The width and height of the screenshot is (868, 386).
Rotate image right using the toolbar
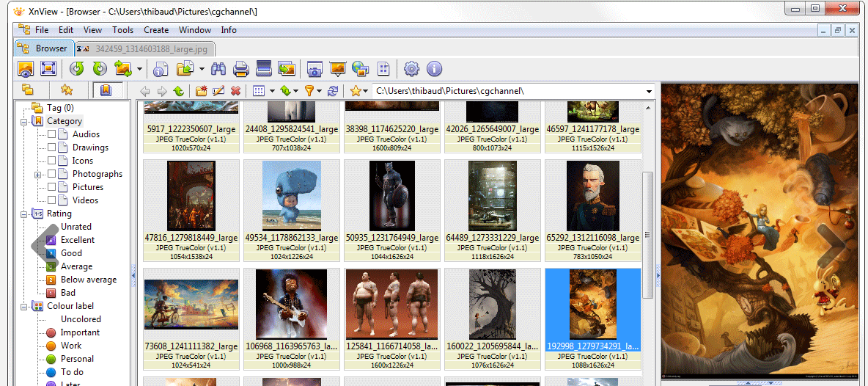(100, 69)
